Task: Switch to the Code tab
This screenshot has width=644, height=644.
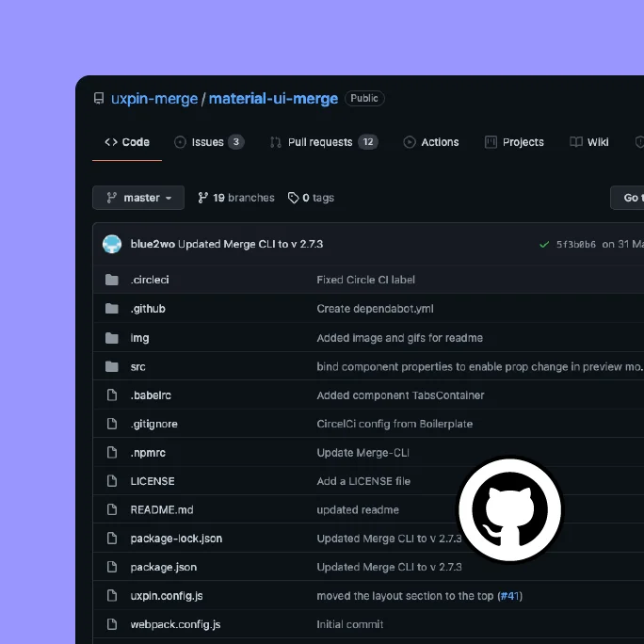Action: click(x=127, y=142)
